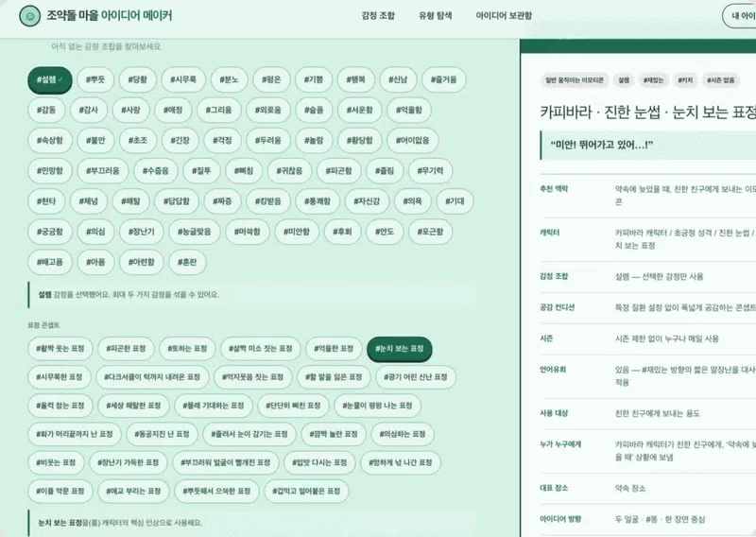Select the #질투 emotion chip
Image resolution: width=756 pixels, height=537 pixels.
(201, 171)
